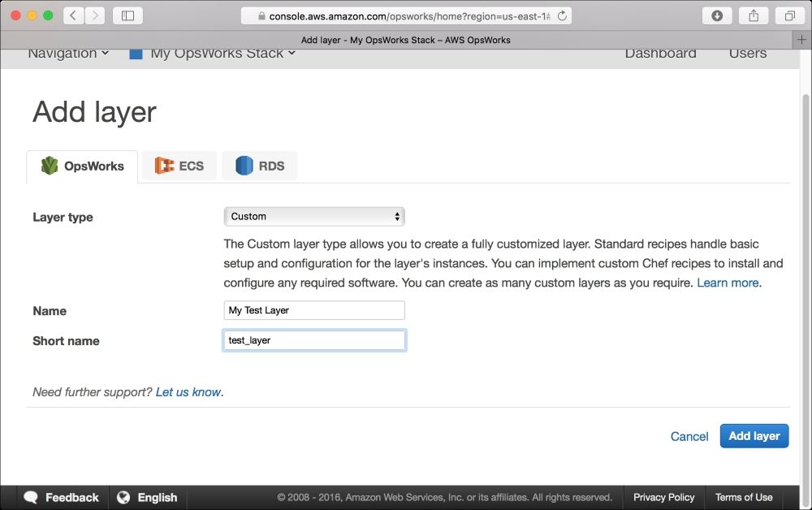The height and width of the screenshot is (510, 812).
Task: Open the Terms of Use link
Action: point(744,497)
